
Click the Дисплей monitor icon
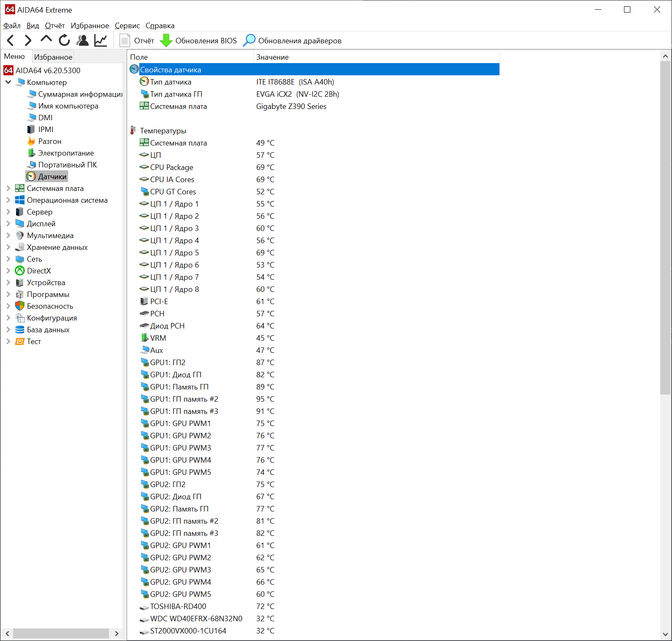pyautogui.click(x=20, y=224)
